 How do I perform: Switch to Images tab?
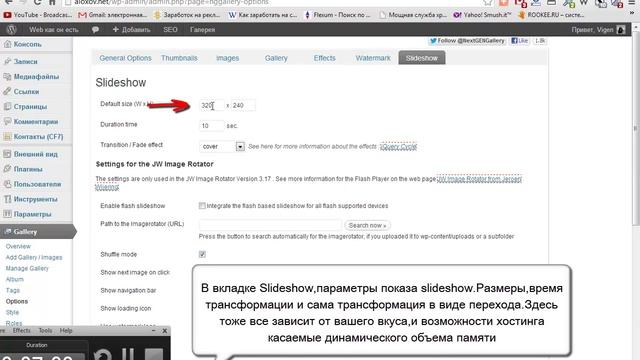[227, 58]
